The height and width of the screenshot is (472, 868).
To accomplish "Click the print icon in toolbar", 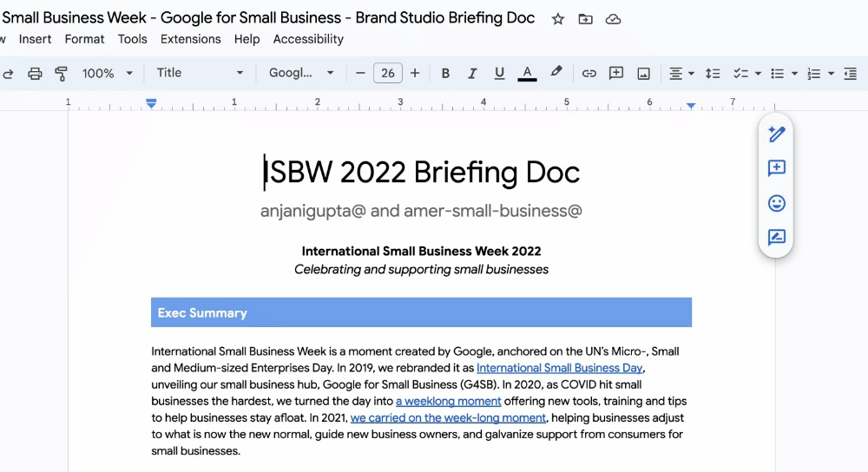I will (x=35, y=74).
